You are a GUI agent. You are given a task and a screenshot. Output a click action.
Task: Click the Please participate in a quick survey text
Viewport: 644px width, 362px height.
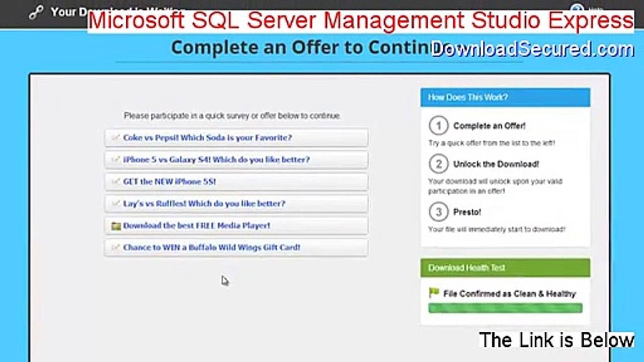tap(232, 116)
